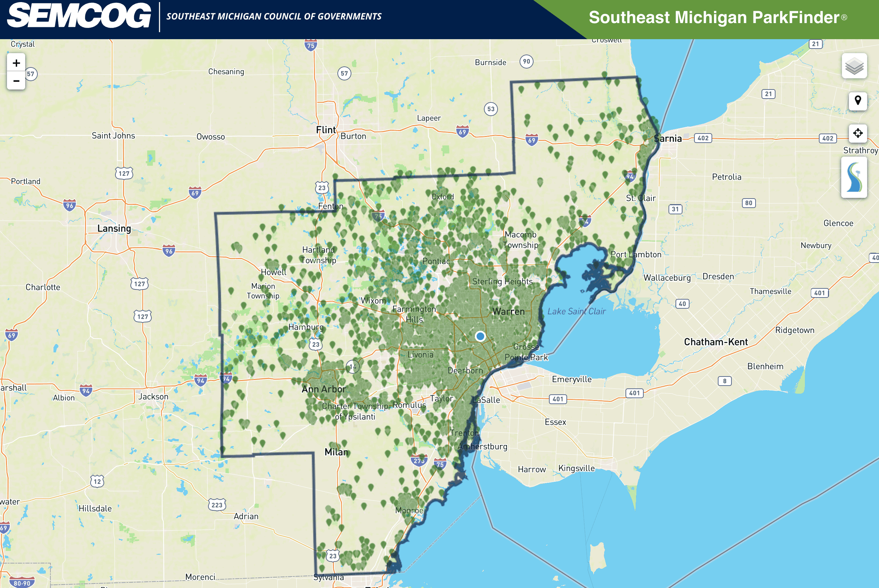Select the Flint city label
Image resolution: width=879 pixels, height=588 pixels.
pos(326,130)
